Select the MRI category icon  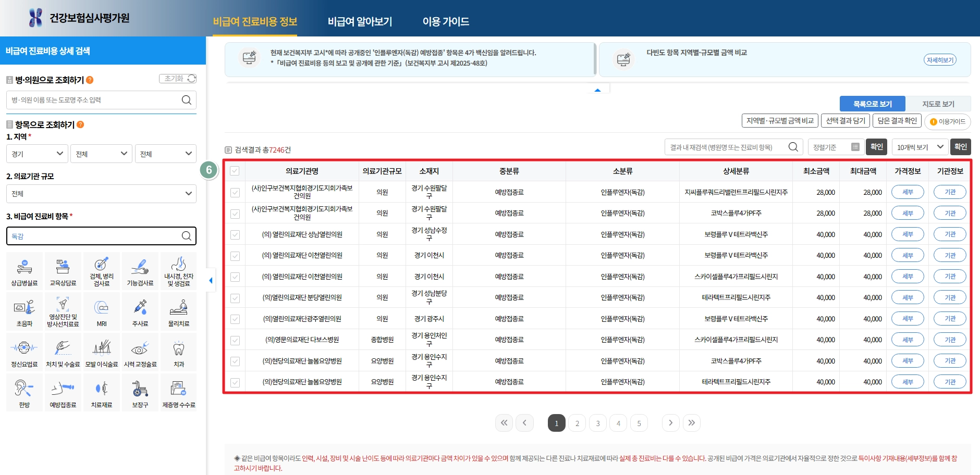pos(102,311)
